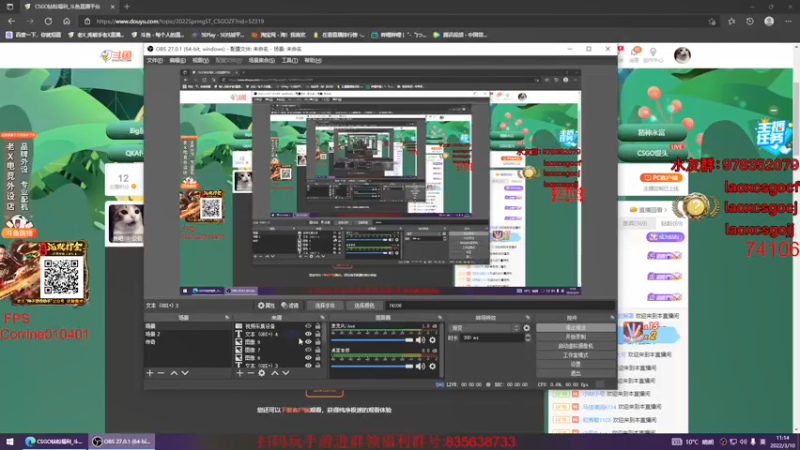Open the 渐变 transition dropdown
The image size is (800, 450).
(x=484, y=328)
